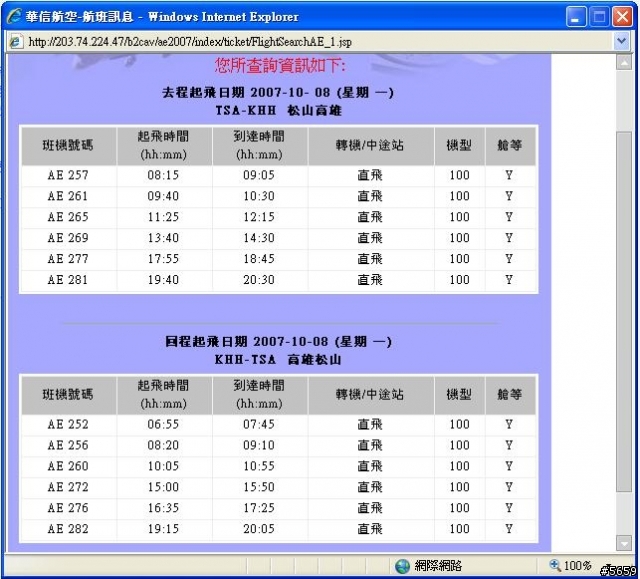The width and height of the screenshot is (640, 579).
Task: Click the KHH-TSA 高雄松山 route heading
Action: 278,359
